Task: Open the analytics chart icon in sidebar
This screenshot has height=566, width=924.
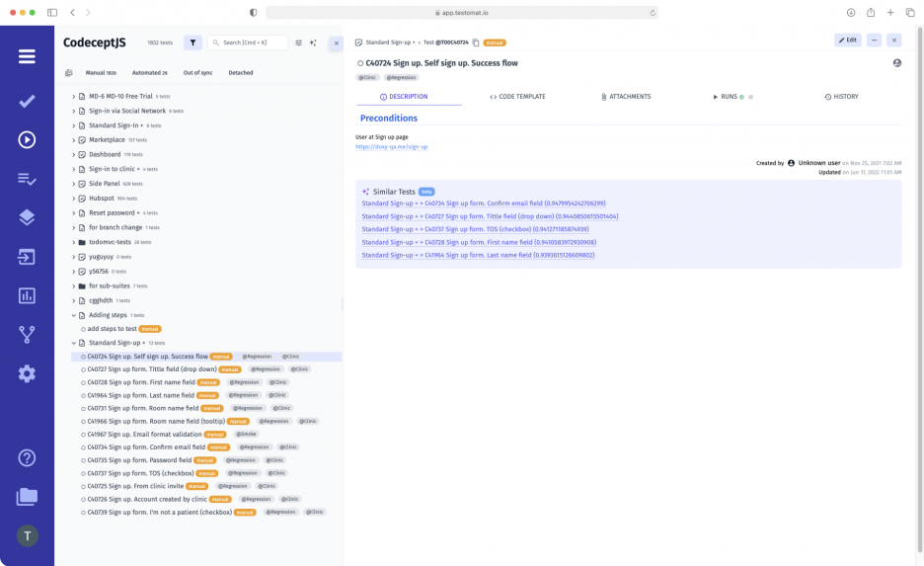Action: [27, 295]
